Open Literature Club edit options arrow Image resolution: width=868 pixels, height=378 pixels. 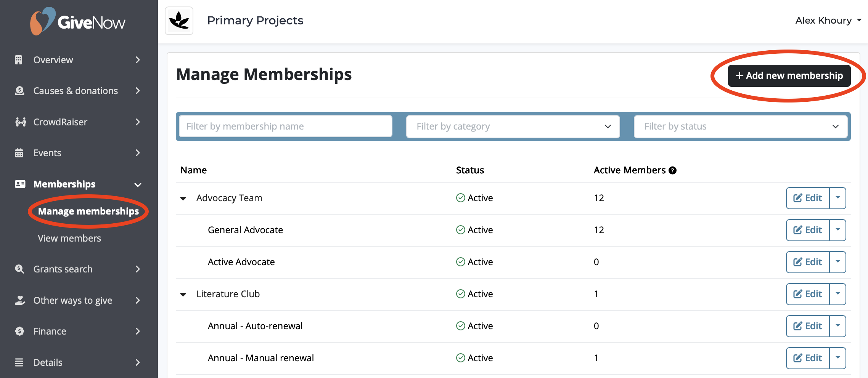pos(838,294)
